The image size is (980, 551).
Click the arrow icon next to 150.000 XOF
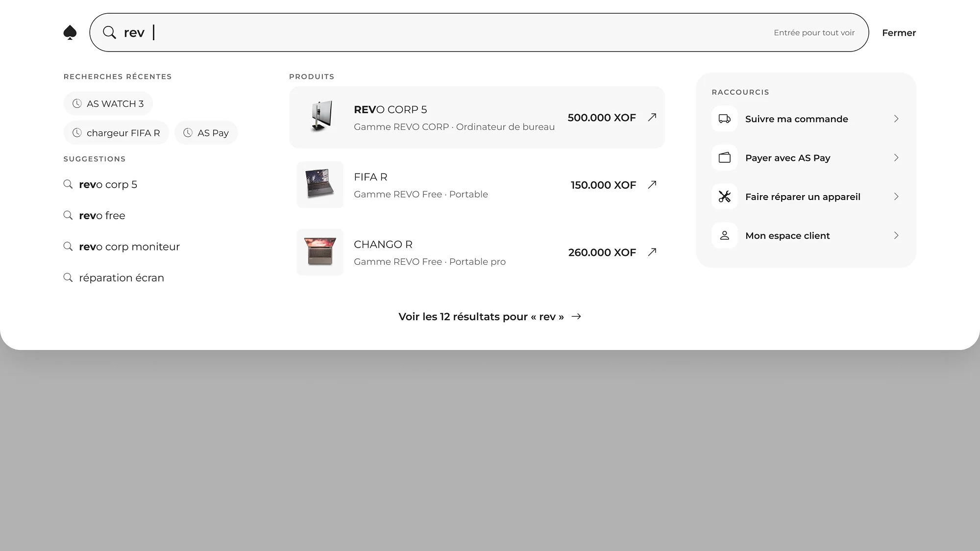tap(652, 185)
